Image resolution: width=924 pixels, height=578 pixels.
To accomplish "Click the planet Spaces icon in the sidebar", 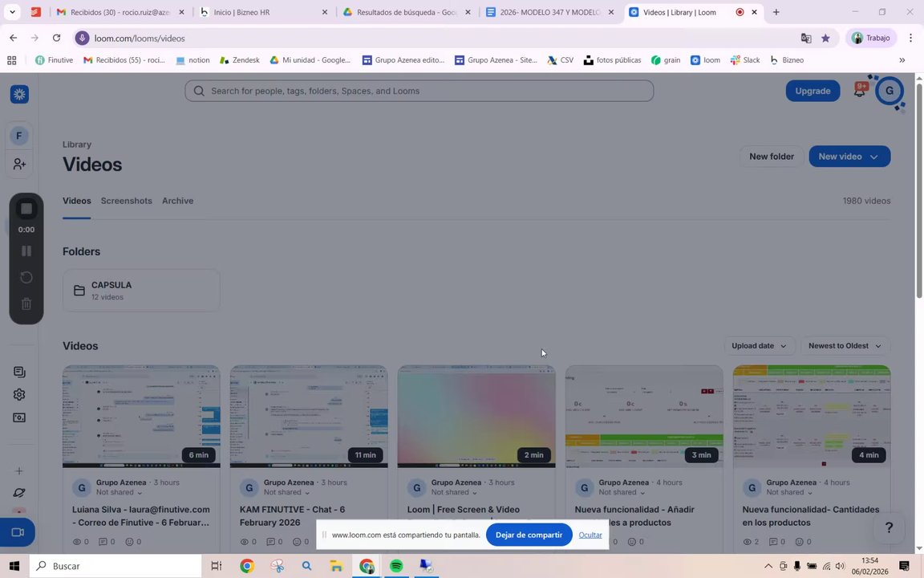I will point(19,492).
